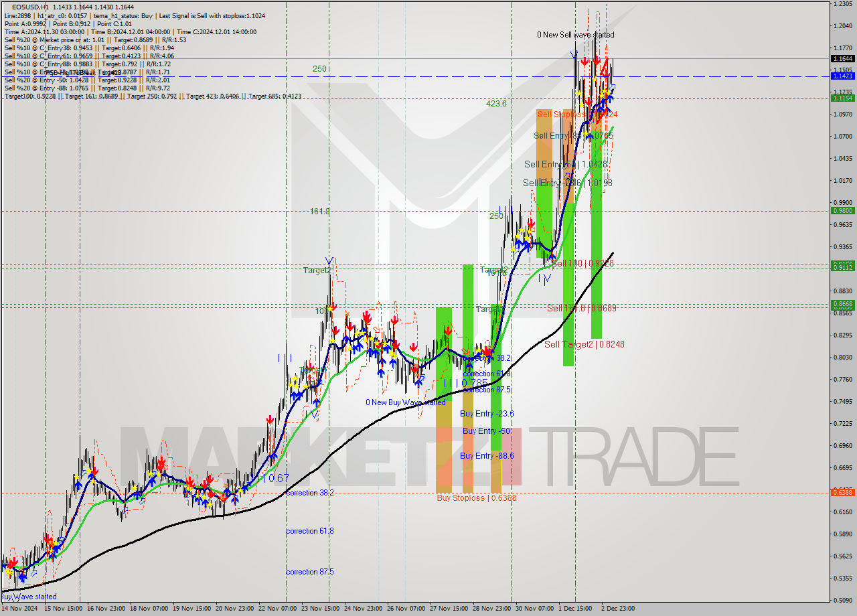Click the 0.8030 price axis value
The image size is (857, 616).
click(x=842, y=357)
